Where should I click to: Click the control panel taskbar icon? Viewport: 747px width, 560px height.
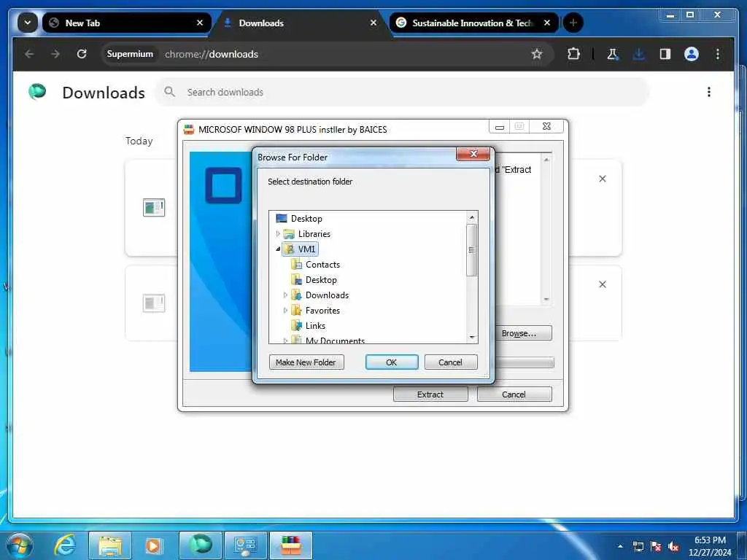245,545
